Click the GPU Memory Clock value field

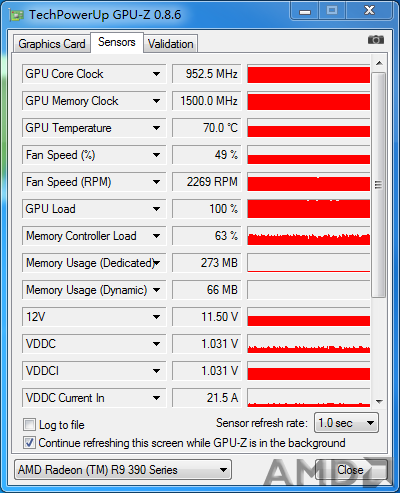(x=206, y=101)
